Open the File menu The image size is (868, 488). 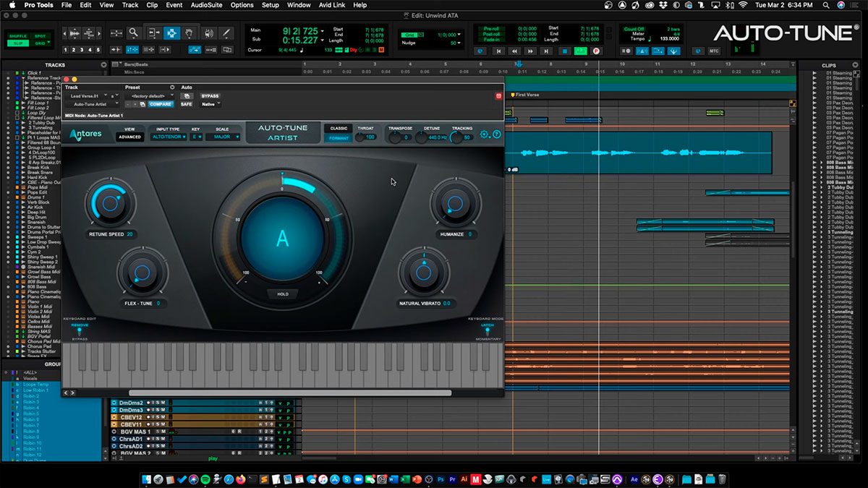67,4
